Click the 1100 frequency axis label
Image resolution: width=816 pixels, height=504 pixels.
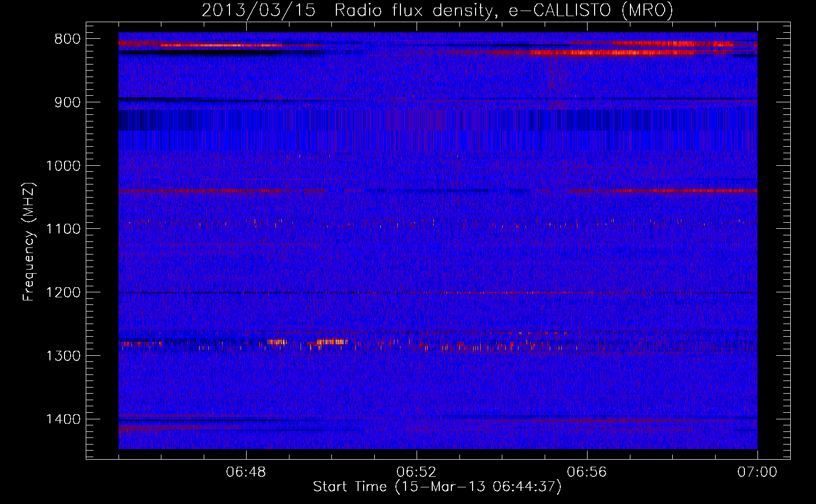point(63,229)
